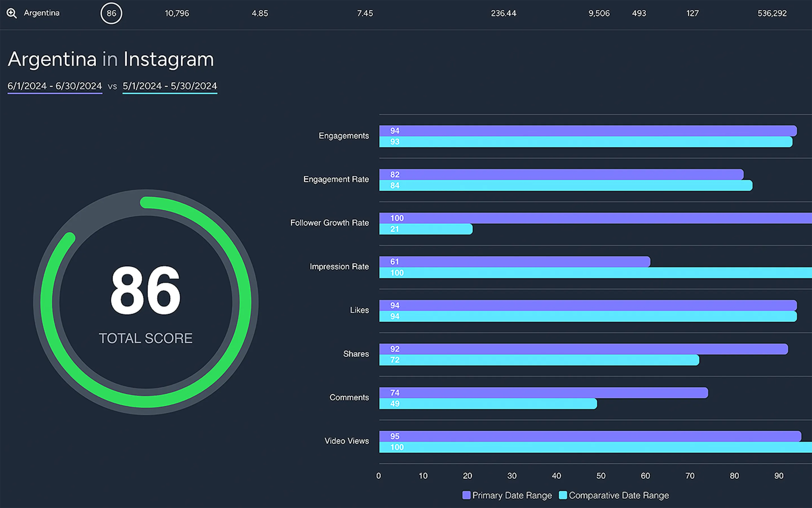812x508 pixels.
Task: Toggle the Comparative Date Range legend swatch
Action: (563, 495)
